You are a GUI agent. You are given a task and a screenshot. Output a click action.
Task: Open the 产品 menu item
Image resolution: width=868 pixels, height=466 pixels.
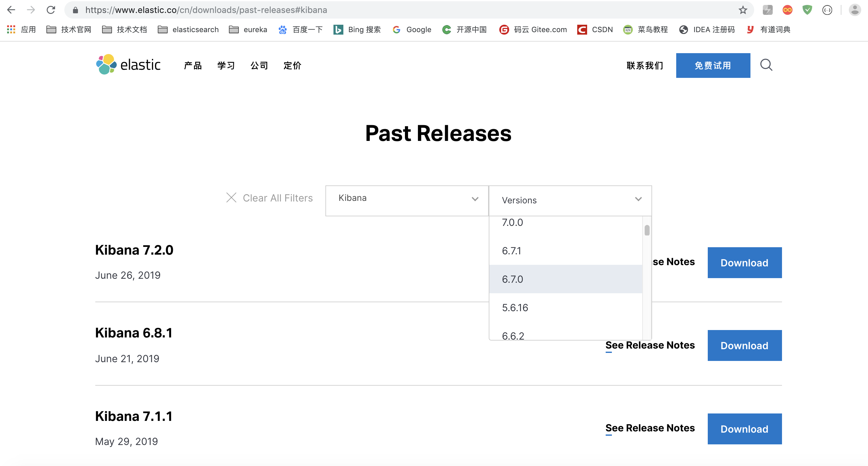pos(192,65)
